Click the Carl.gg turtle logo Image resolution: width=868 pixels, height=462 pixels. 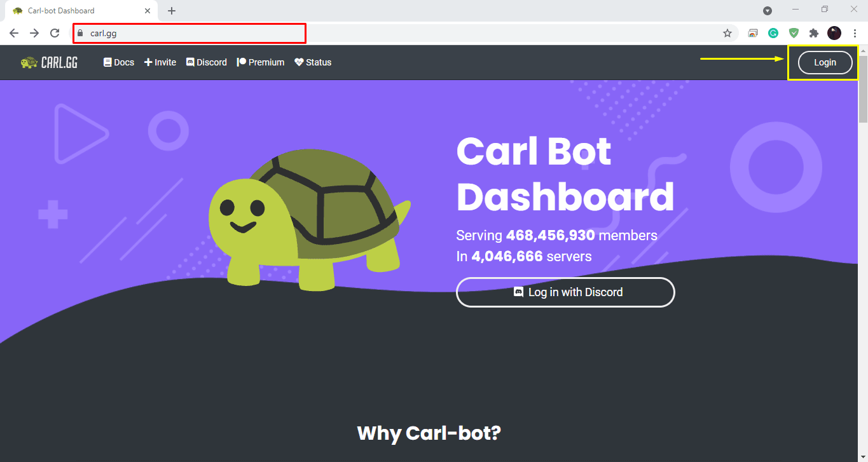[x=49, y=62]
